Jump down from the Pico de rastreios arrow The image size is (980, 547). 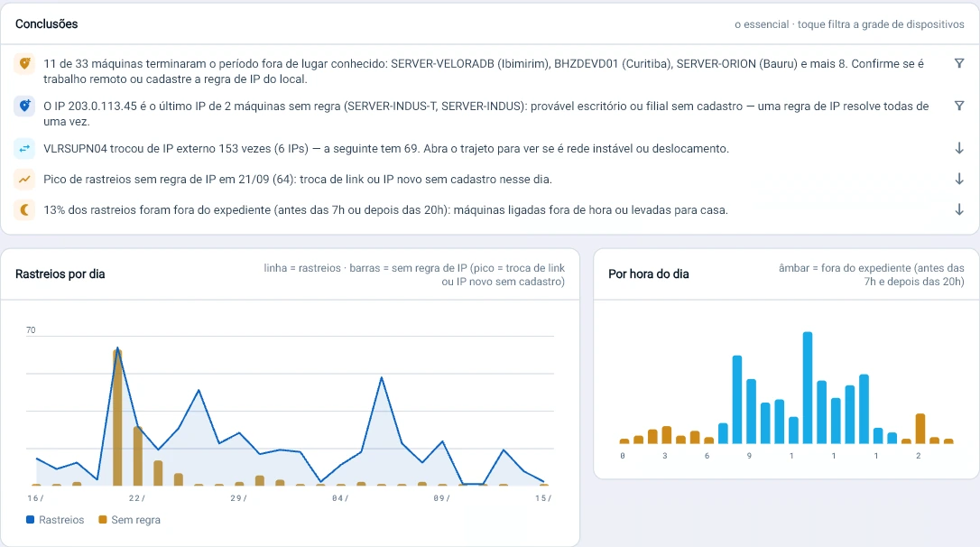958,180
